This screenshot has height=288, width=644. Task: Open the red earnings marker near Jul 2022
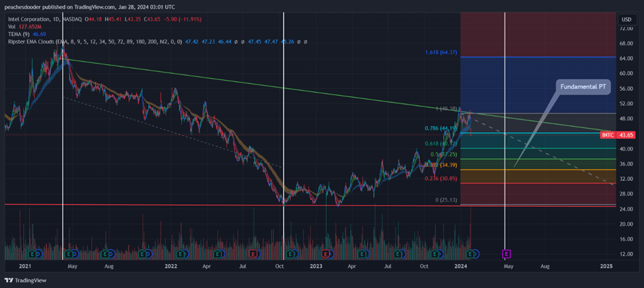coord(253,254)
